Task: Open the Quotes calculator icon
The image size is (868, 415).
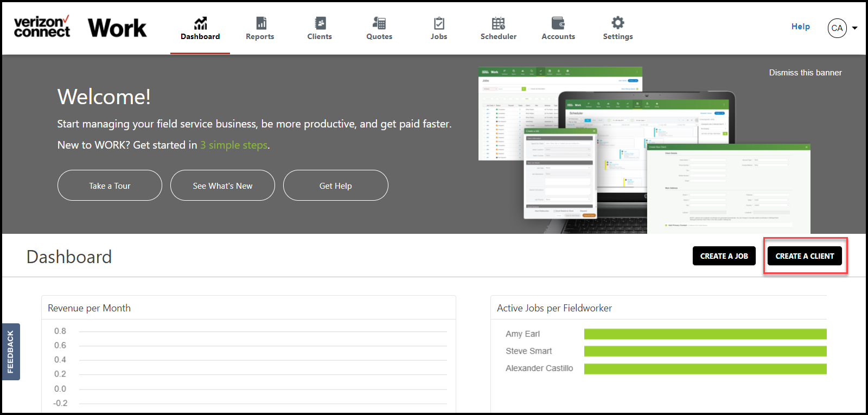Action: (379, 23)
